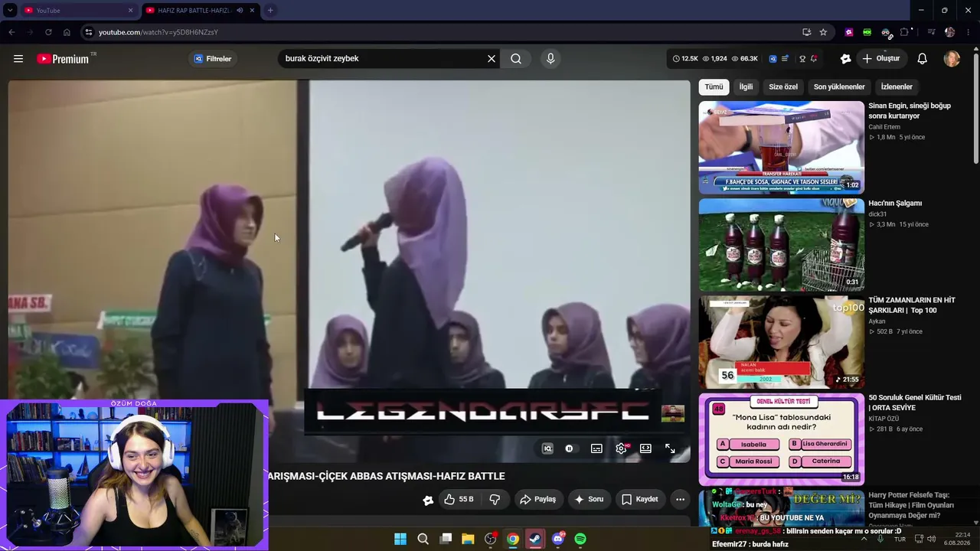Open Hacı'nın Şalgamı video thumbnail
This screenshot has height=551, width=980.
781,245
